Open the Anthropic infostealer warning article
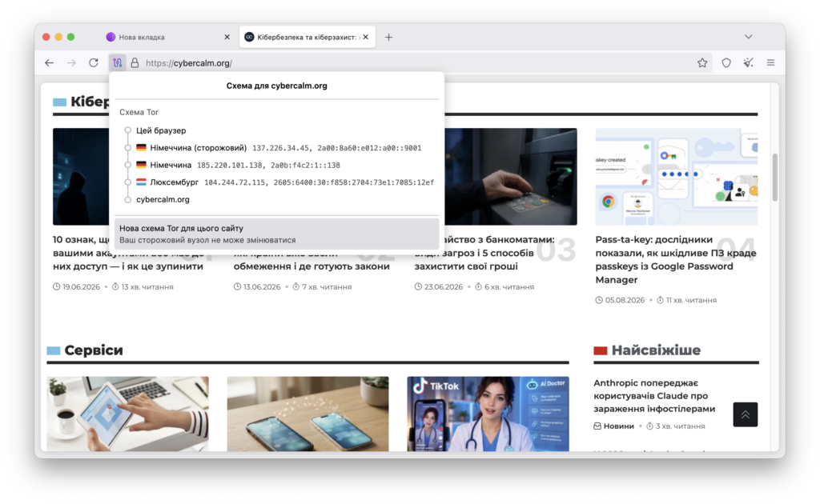 click(x=654, y=396)
